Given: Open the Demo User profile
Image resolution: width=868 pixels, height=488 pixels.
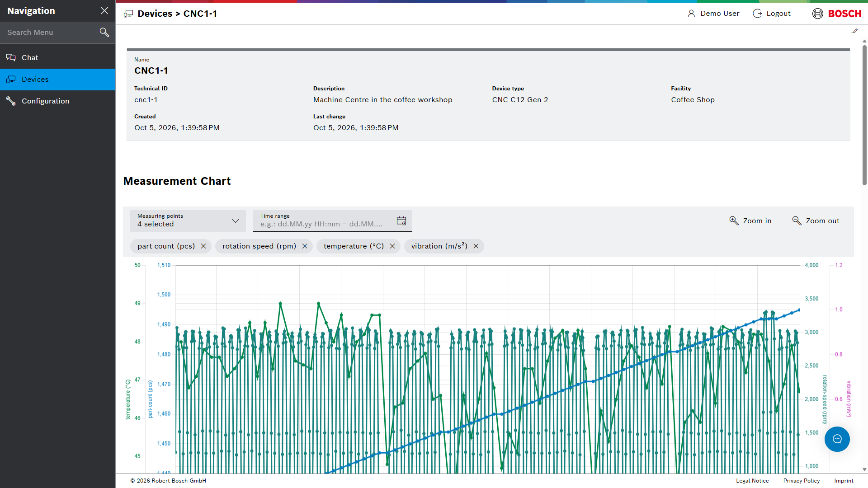Looking at the screenshot, I should [713, 14].
